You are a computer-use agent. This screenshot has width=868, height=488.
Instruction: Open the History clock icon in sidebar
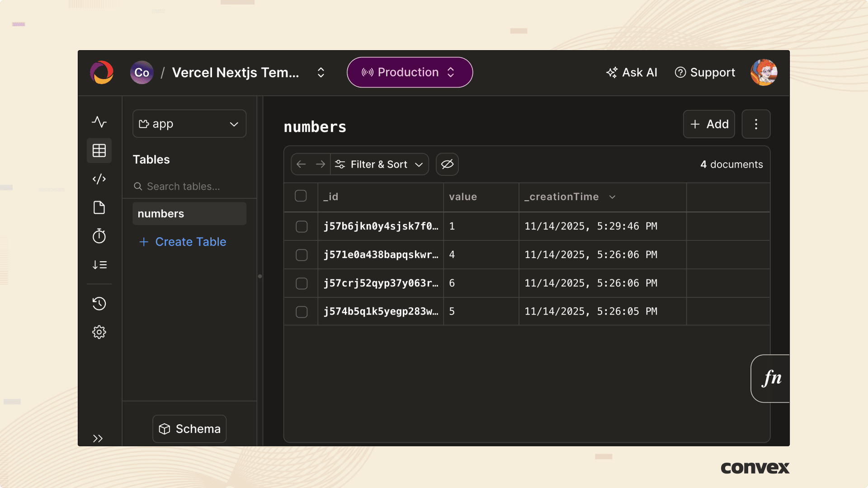click(99, 304)
